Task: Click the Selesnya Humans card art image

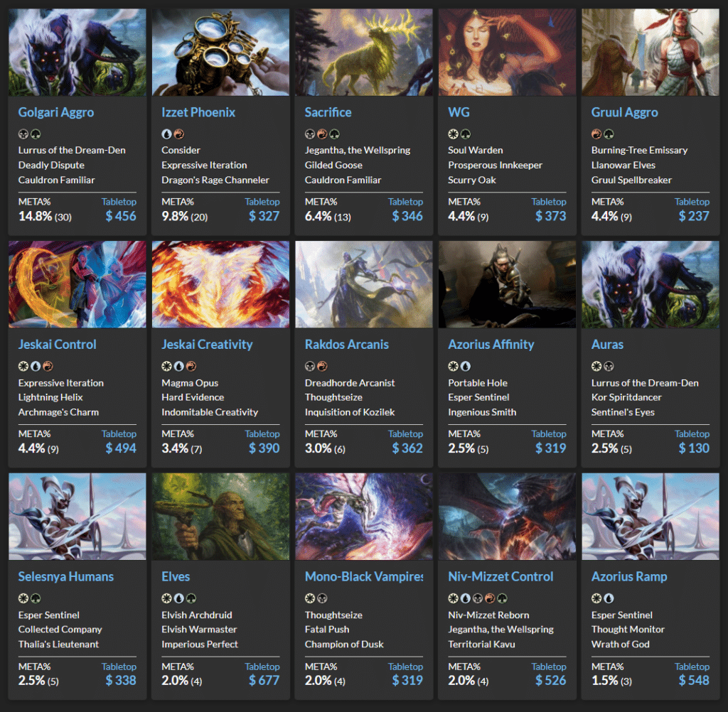Action: pos(77,517)
